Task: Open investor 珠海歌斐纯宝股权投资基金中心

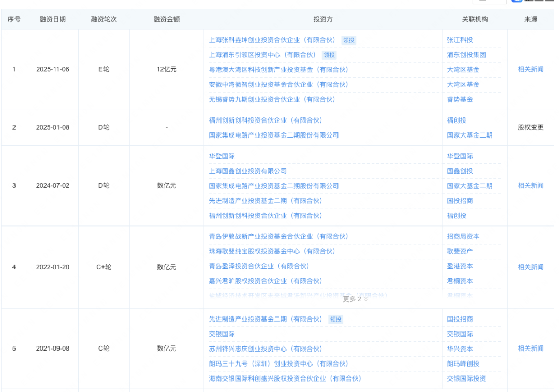Action: (272, 251)
